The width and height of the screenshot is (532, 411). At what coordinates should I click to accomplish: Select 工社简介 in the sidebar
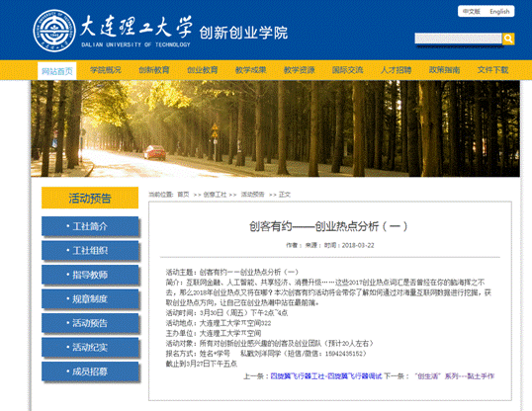click(90, 226)
